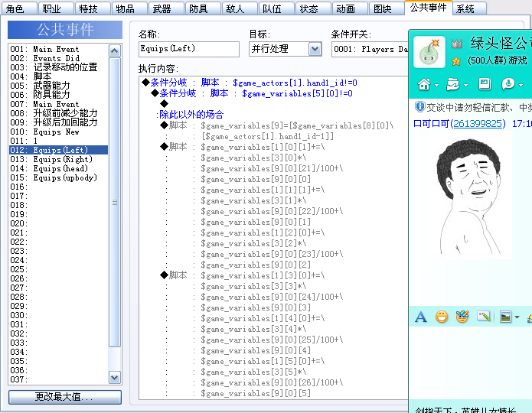Switch to the 物品 tab

[x=129, y=8]
